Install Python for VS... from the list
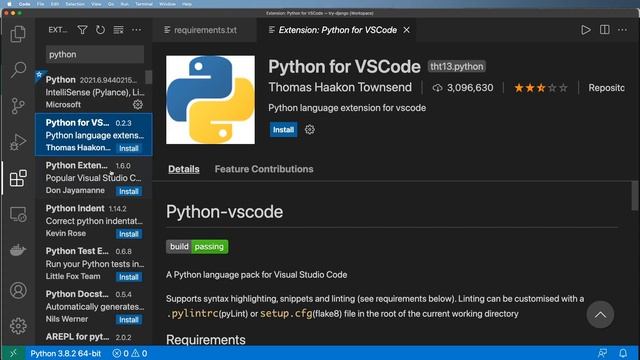Viewport: 640px width, 360px height. (x=129, y=149)
